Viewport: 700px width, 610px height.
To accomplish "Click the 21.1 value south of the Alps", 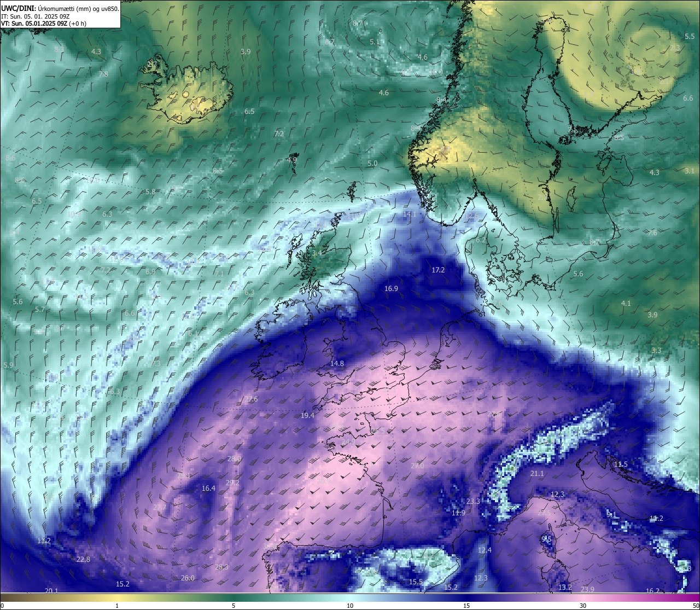I will 537,473.
